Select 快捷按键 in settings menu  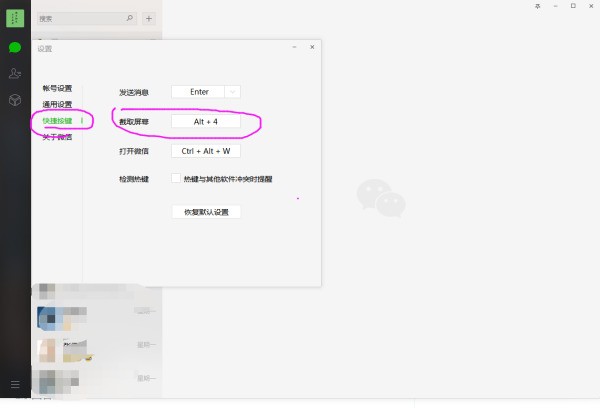pos(57,121)
